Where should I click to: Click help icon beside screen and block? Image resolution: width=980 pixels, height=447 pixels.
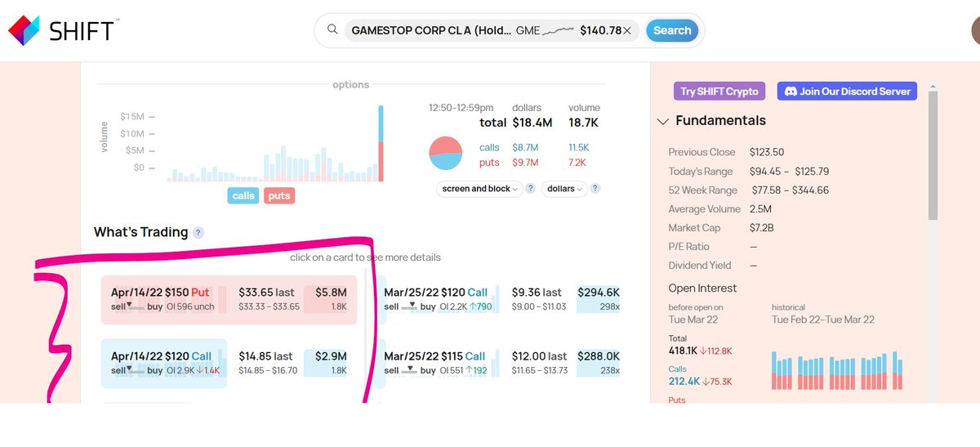(530, 189)
